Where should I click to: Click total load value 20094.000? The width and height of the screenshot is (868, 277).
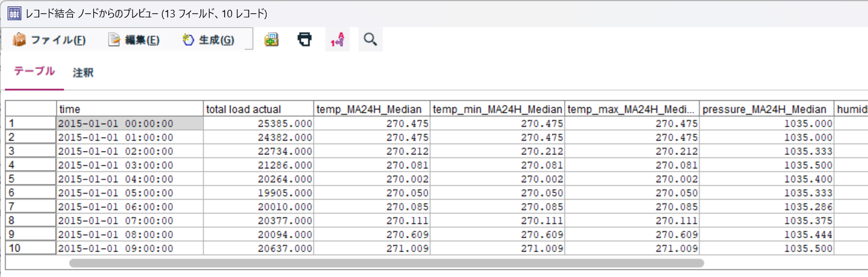(259, 234)
